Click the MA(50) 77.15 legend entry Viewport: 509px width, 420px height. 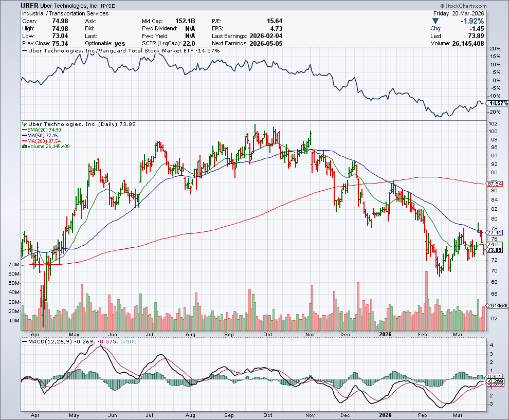40,135
